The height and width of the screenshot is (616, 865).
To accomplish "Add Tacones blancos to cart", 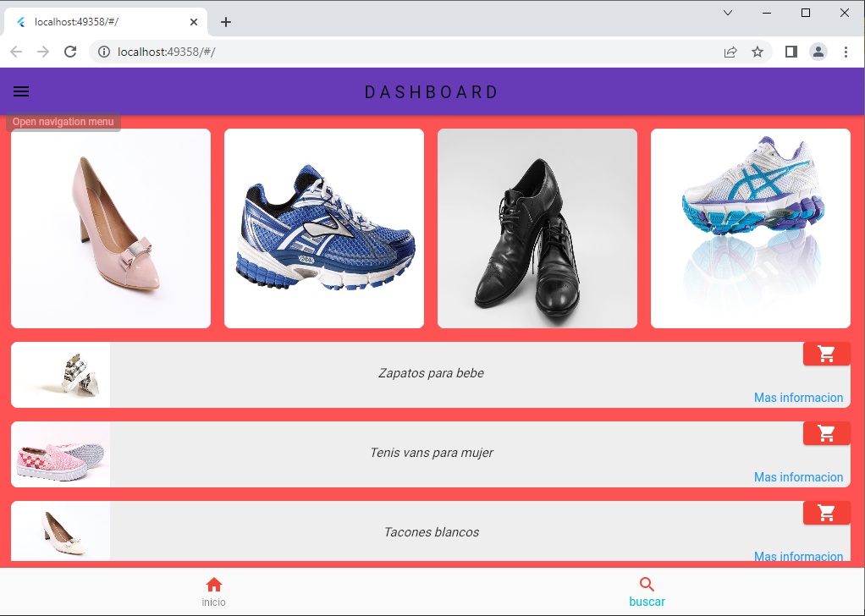I will (x=826, y=513).
